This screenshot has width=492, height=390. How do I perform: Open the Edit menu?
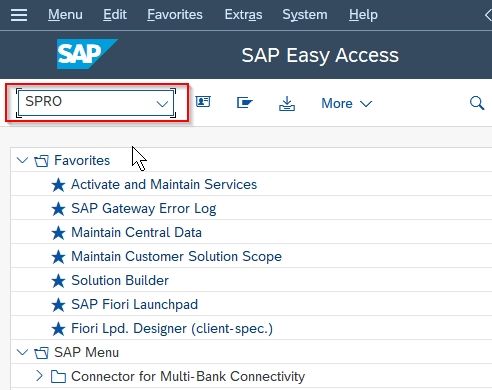coord(115,15)
